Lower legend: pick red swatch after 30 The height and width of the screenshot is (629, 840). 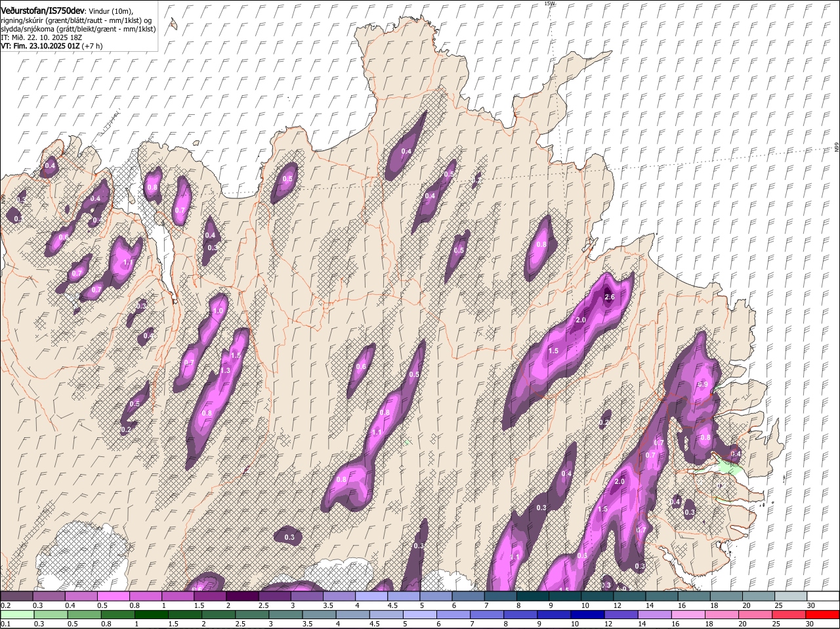[x=824, y=615]
